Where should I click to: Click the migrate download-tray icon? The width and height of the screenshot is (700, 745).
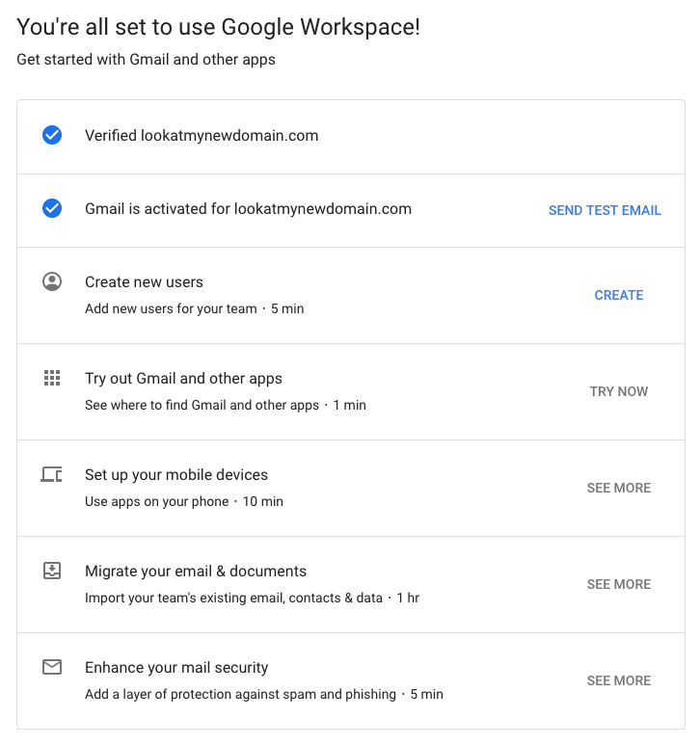pos(52,571)
